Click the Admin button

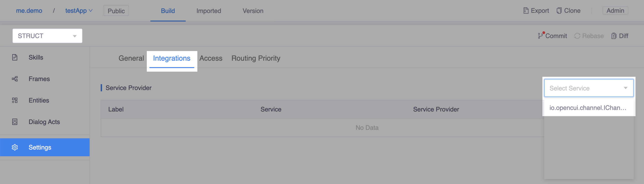point(615,11)
